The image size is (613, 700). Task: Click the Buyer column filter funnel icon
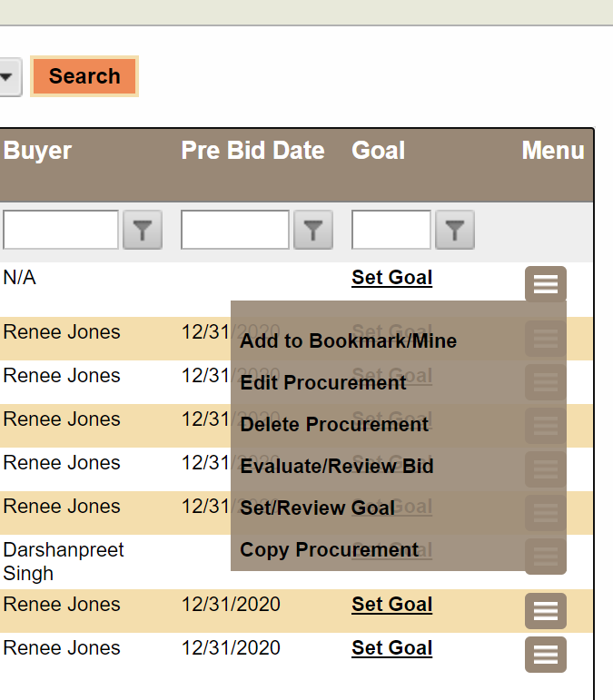coord(142,231)
